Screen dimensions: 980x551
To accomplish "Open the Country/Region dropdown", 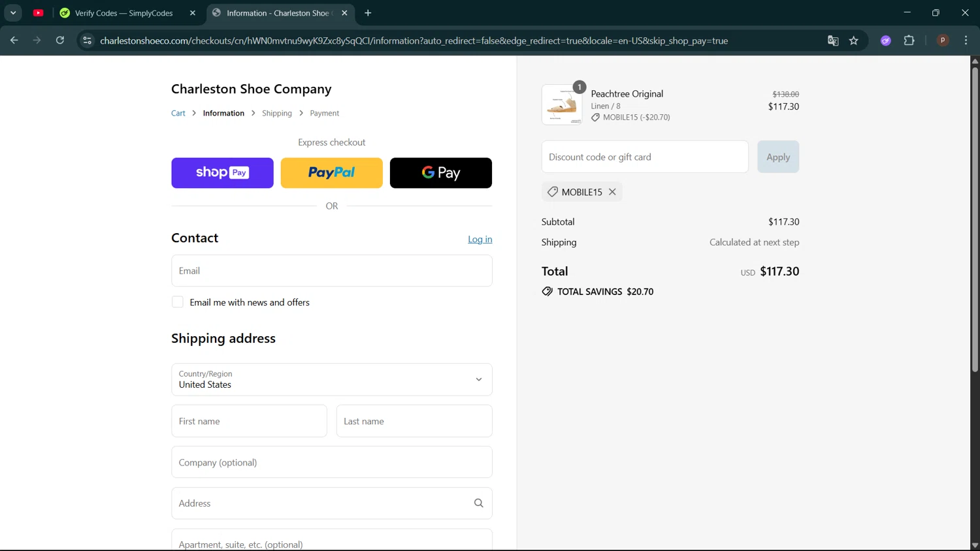I will [x=332, y=379].
